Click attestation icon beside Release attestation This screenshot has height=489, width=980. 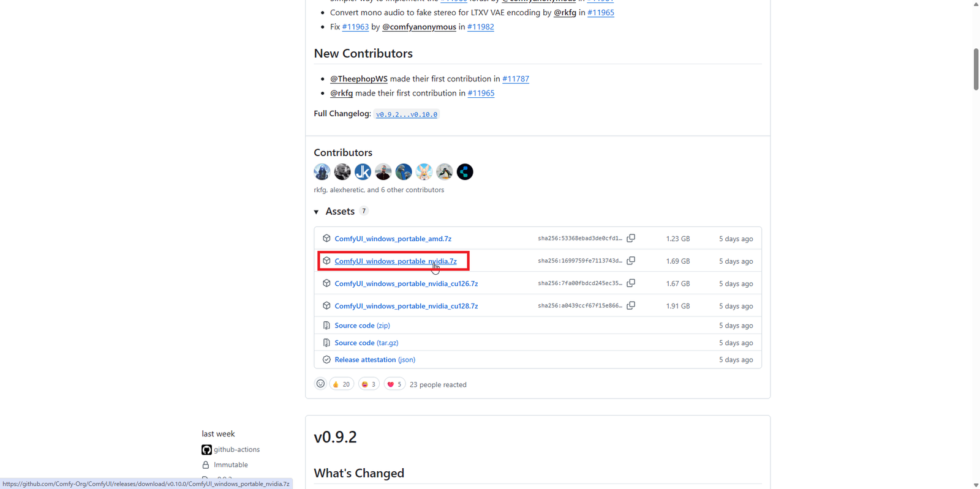[x=326, y=360]
